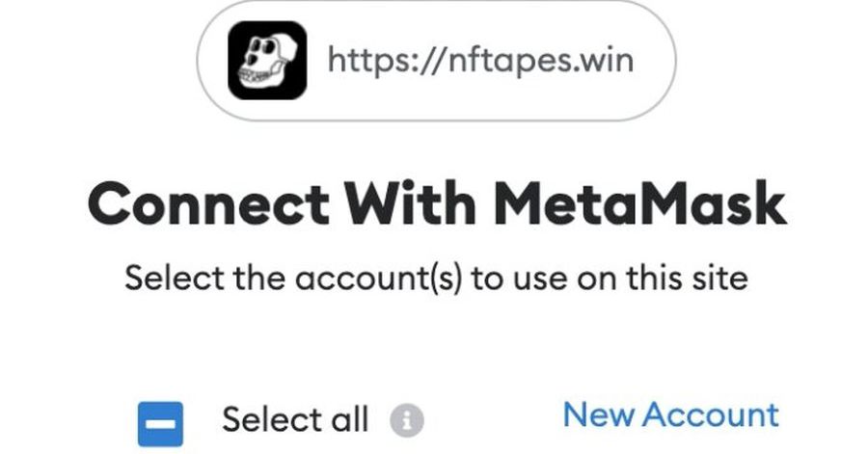Click the ape skull site icon

[x=267, y=61]
